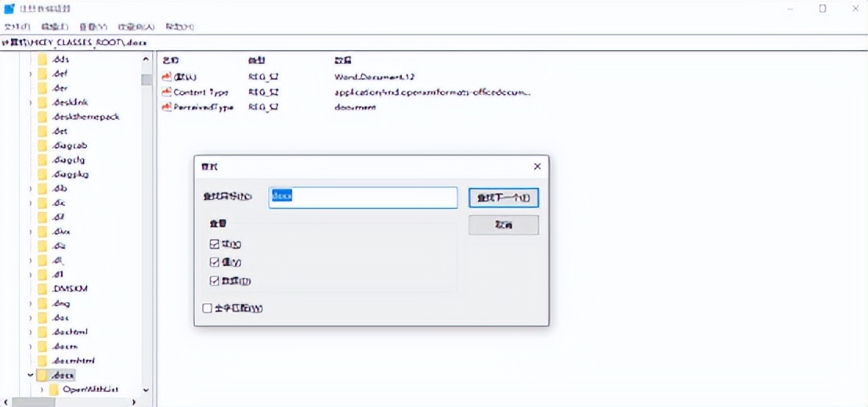Open the 收藏夹(A) Favorites menu
This screenshot has height=407, width=868.
point(136,27)
